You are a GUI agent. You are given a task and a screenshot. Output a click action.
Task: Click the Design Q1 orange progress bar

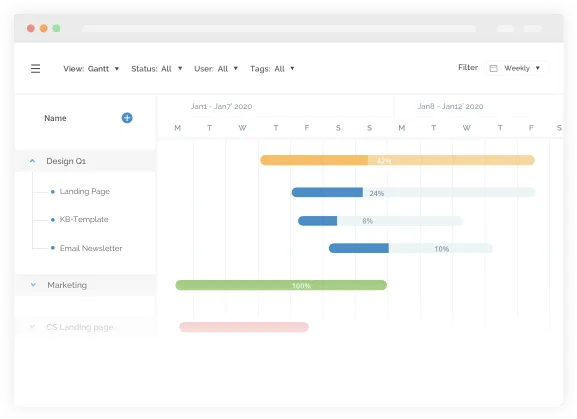click(397, 160)
